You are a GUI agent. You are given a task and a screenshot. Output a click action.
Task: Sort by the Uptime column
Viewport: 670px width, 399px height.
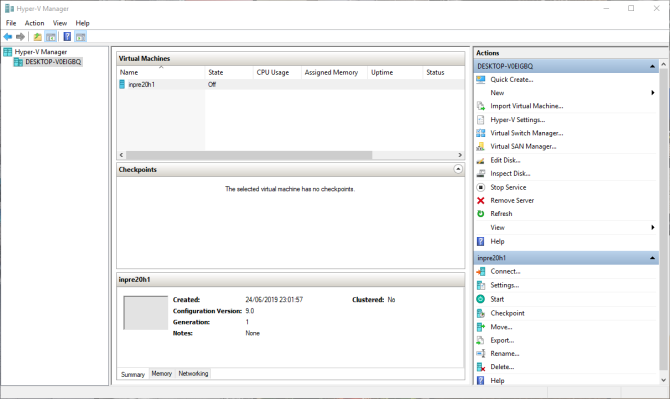click(x=395, y=73)
